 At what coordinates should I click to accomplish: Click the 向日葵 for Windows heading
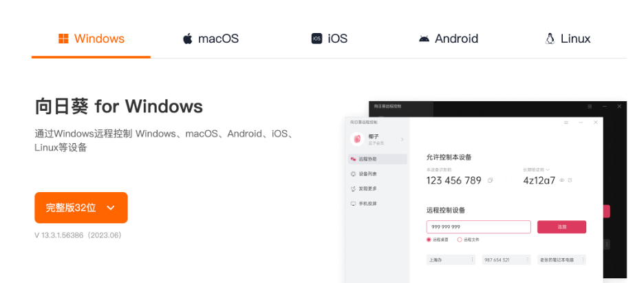pos(119,106)
